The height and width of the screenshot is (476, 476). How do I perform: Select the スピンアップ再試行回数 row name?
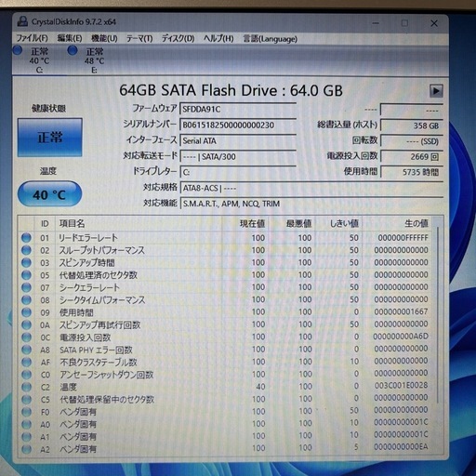[x=99, y=324]
